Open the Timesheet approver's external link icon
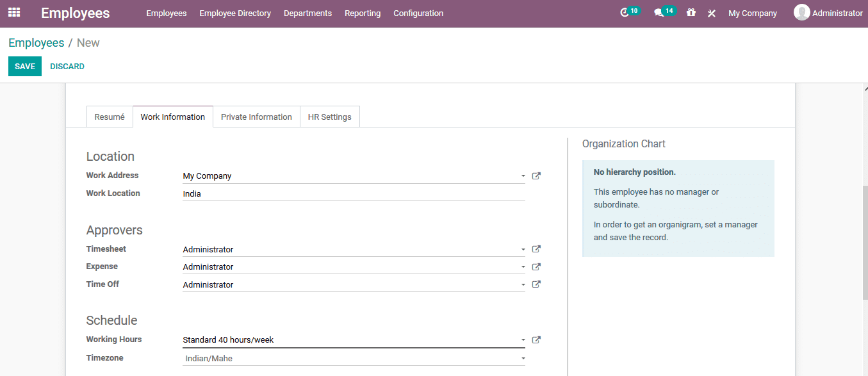This screenshot has width=868, height=376. point(536,249)
